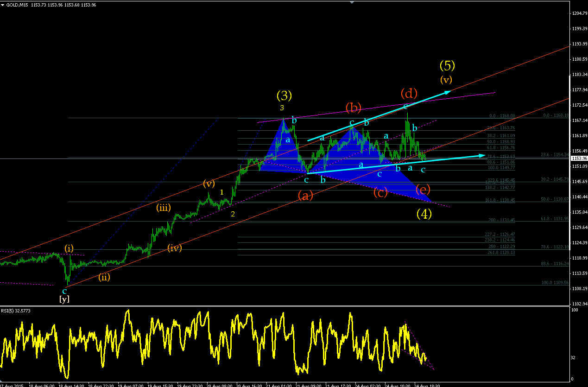This screenshot has height=387, width=588.
Task: Click the 250 - 1122.29 Fibonacci label
Action: (502, 246)
